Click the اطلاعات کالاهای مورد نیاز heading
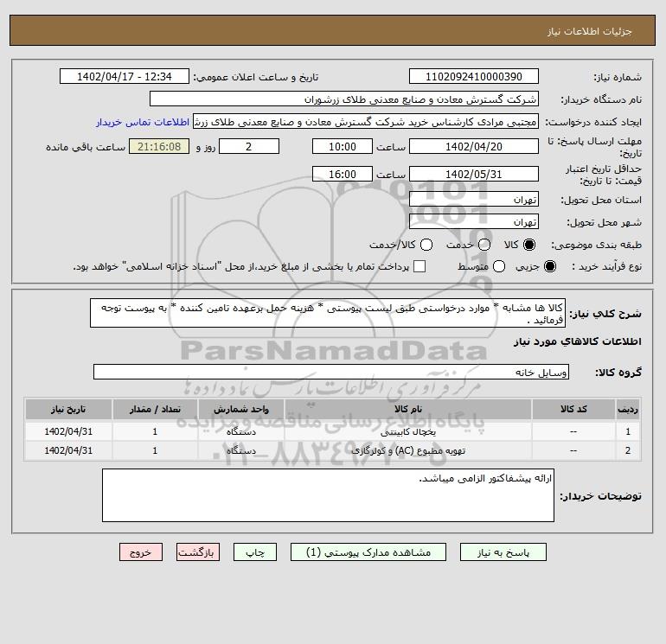This screenshot has width=666, height=644. point(578,341)
